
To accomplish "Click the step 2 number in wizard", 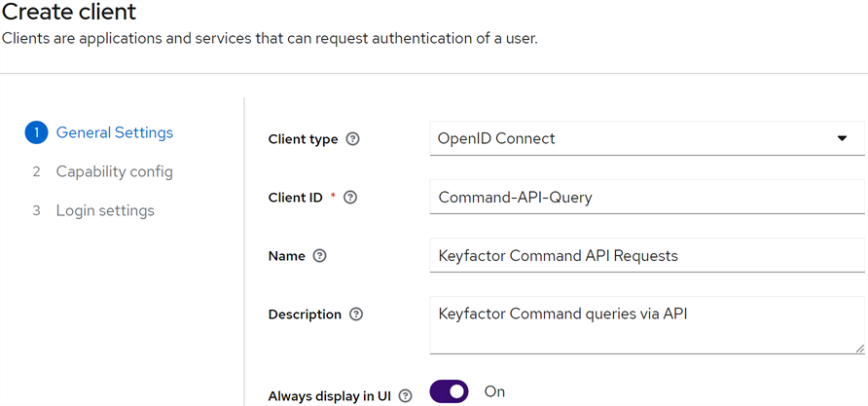I will [x=36, y=171].
